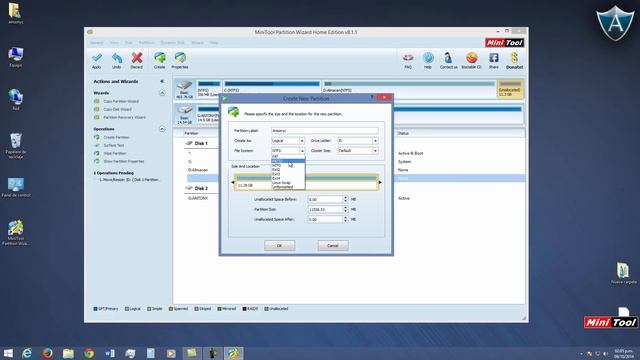Click the left handle arrow of size bar
Image resolution: width=640 pixels, height=360 pixels.
click(233, 182)
